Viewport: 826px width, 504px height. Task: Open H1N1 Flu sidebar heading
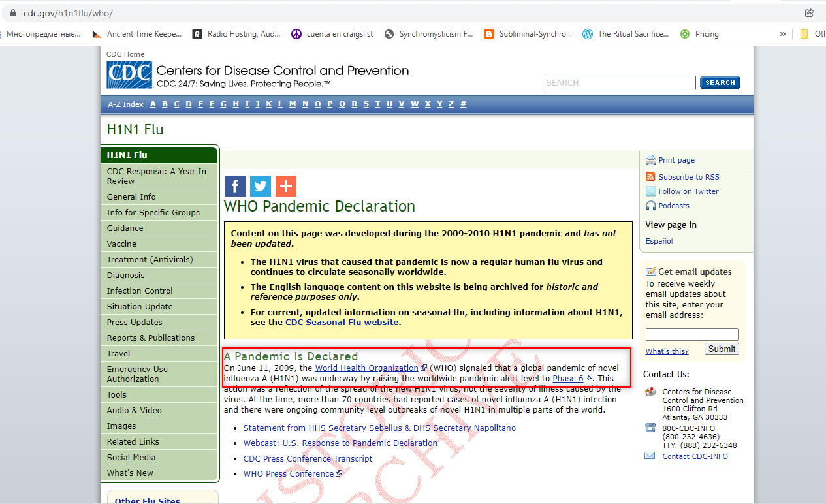159,155
